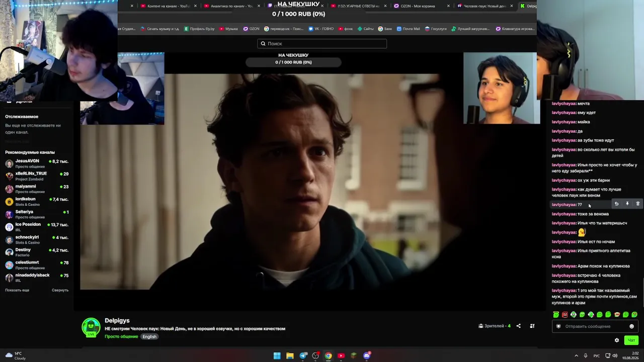
Task: Select schneckyirl in recommended channels
Action: [37, 239]
